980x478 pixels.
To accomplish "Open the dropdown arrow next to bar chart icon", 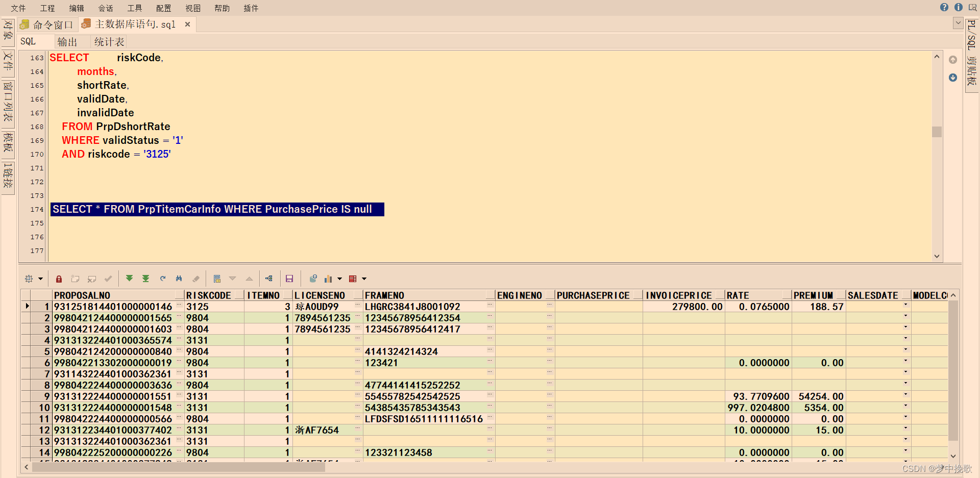I will [x=339, y=279].
